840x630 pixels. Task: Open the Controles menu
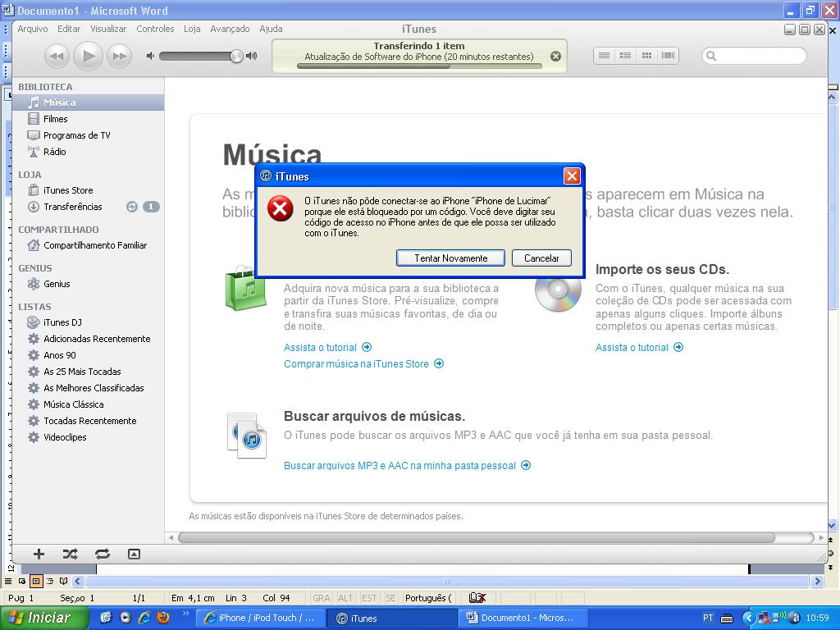tap(155, 29)
